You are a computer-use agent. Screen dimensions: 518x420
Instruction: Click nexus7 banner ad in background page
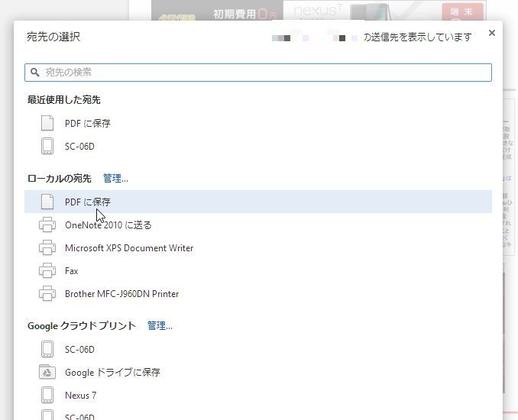384,10
